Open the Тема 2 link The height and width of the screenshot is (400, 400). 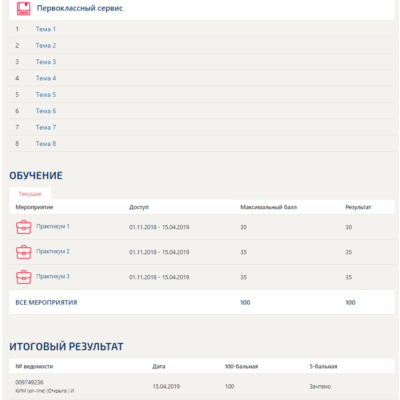[46, 45]
